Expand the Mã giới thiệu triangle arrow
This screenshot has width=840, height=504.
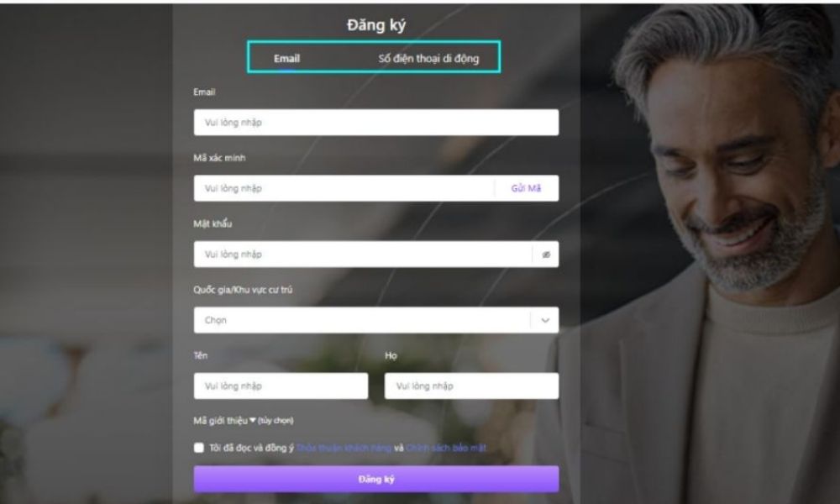click(x=253, y=421)
